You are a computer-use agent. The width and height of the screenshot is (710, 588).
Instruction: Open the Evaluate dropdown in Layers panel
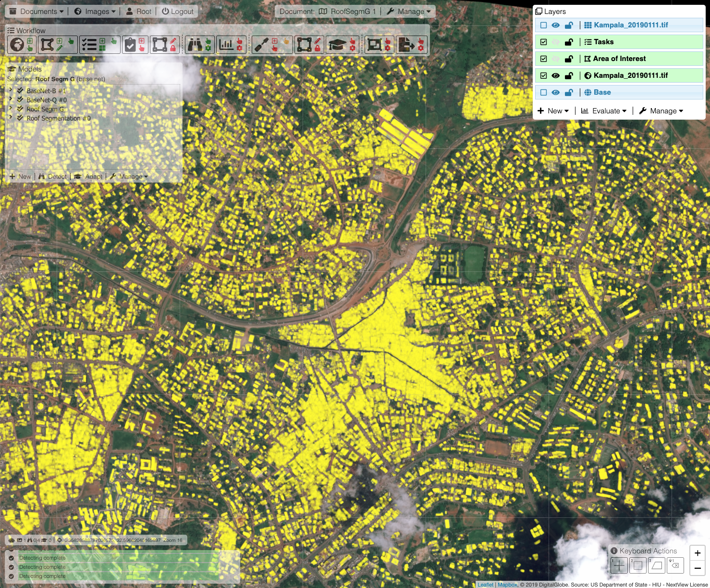click(604, 110)
